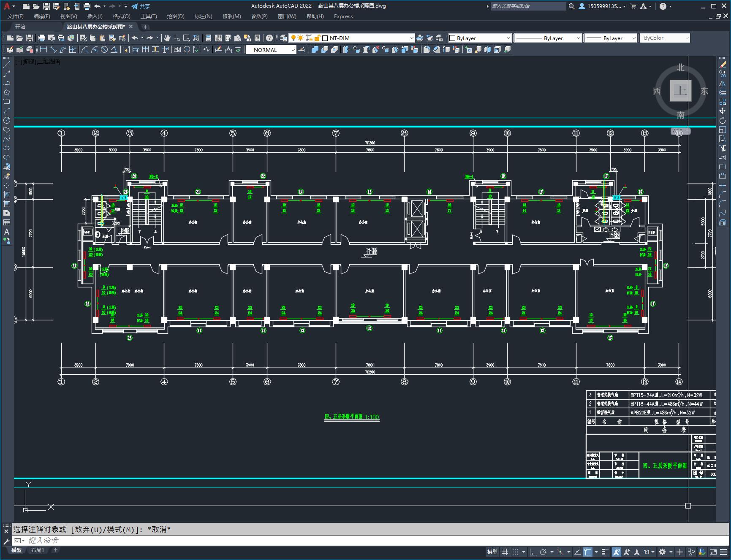Open the ByLayer linetype dropdown

coord(548,38)
